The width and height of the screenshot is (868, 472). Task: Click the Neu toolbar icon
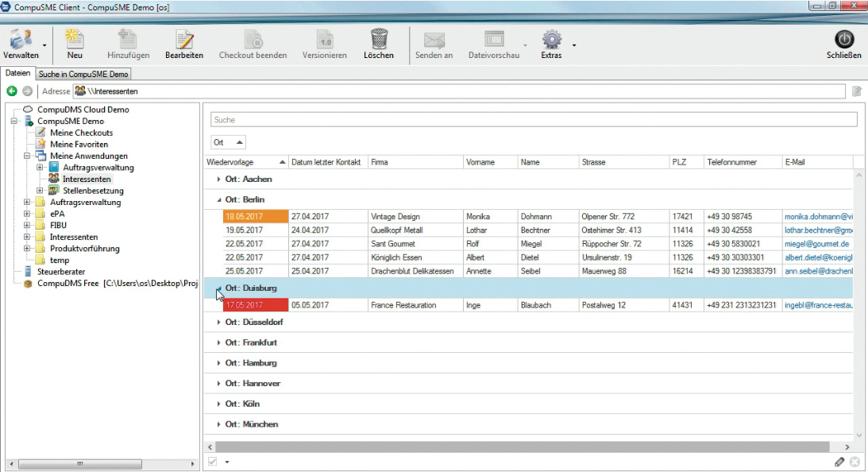click(x=75, y=40)
